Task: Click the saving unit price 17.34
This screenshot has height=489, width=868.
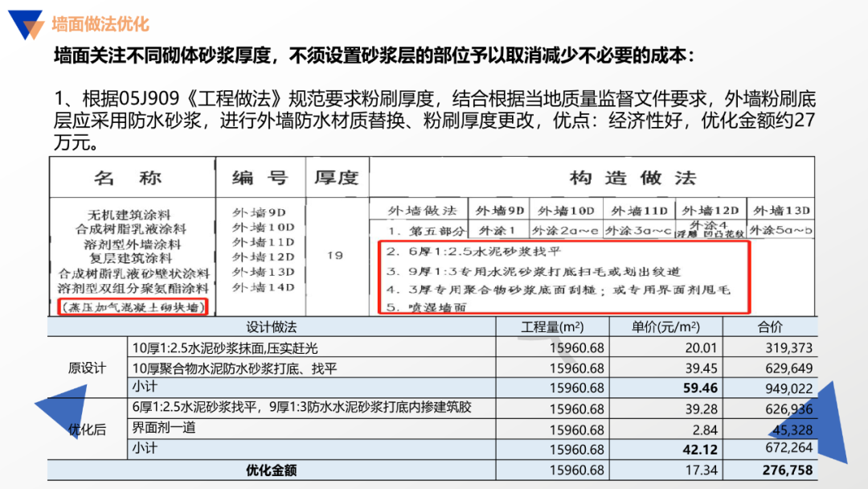Action: (701, 471)
